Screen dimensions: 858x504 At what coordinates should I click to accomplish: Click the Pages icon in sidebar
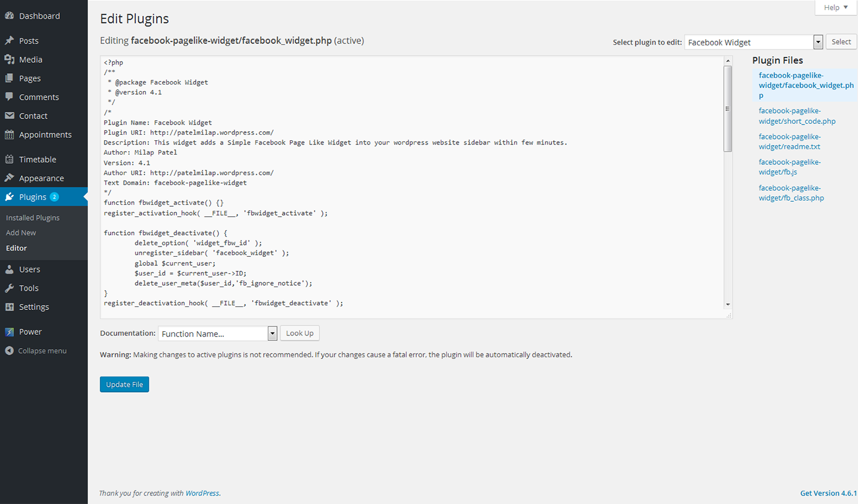coord(10,78)
